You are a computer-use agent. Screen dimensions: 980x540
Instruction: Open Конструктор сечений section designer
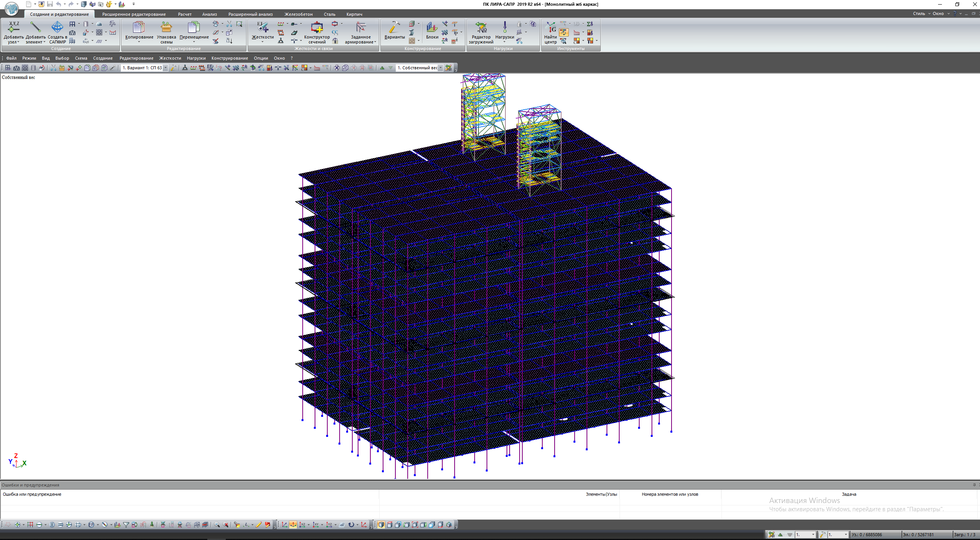317,28
